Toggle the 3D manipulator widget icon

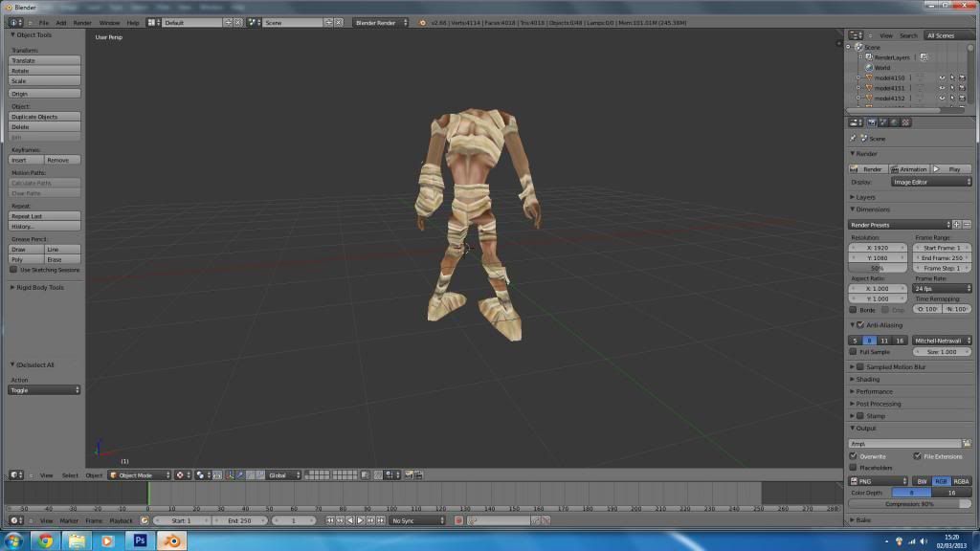[230, 475]
